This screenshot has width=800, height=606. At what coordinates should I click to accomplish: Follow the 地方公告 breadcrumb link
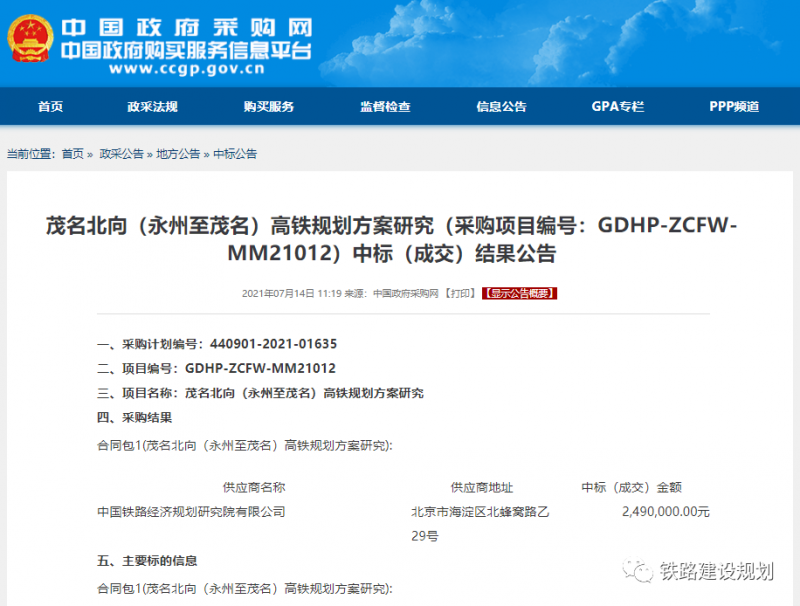178,154
